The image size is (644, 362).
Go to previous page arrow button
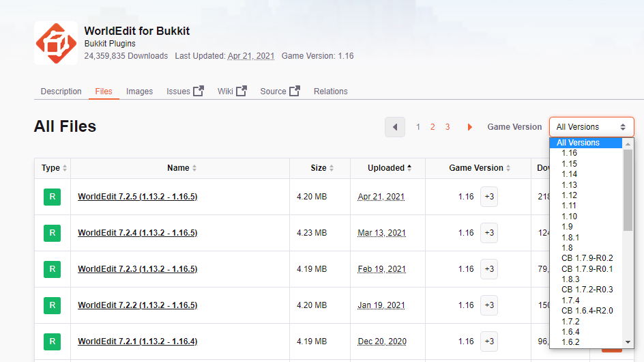click(x=395, y=127)
